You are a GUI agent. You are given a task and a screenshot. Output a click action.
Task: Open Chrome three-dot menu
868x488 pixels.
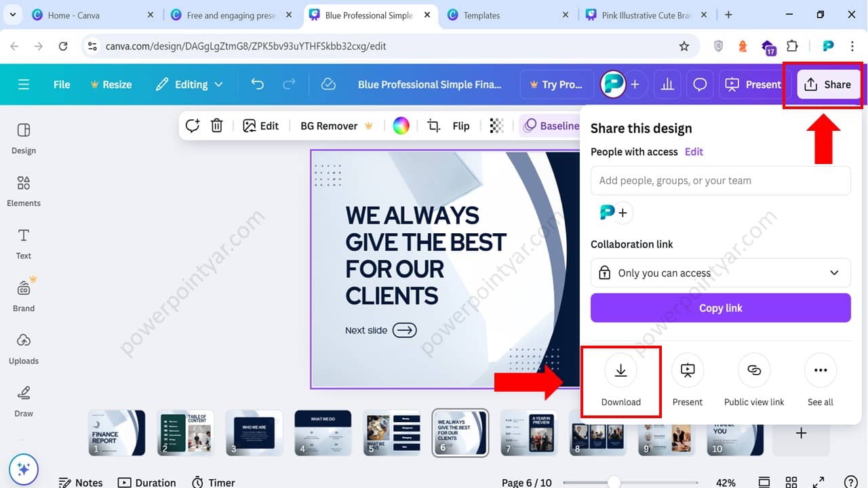pos(852,46)
